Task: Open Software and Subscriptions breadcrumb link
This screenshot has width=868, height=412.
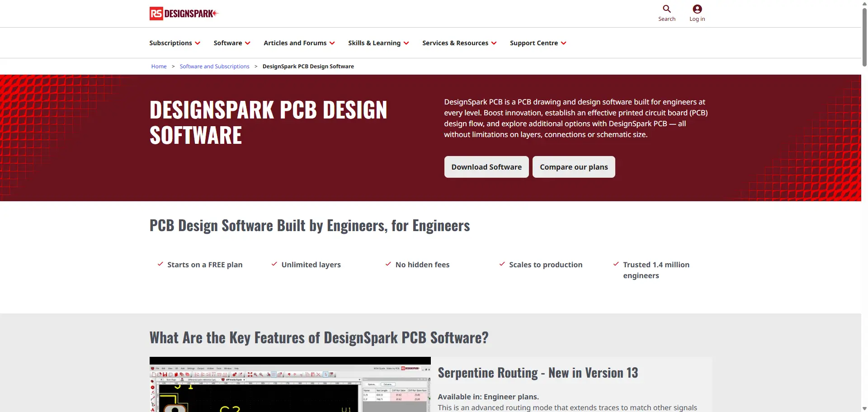Action: tap(214, 66)
